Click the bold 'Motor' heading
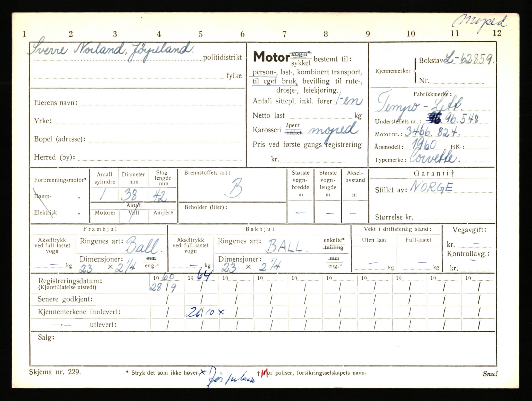The image size is (532, 401). tap(271, 57)
